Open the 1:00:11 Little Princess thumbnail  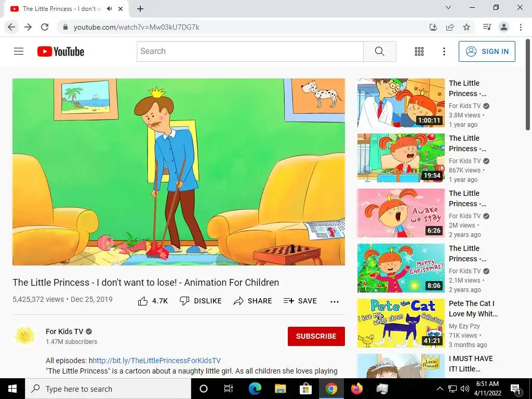[401, 103]
